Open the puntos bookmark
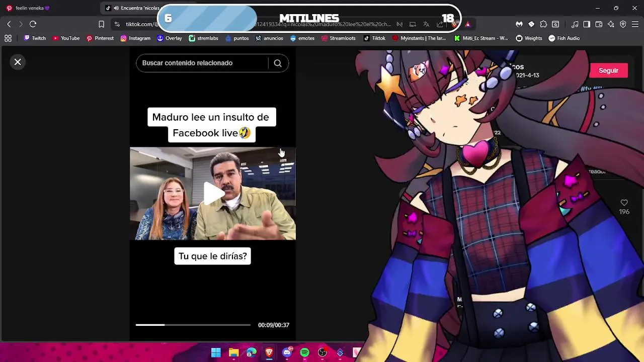This screenshot has height=362, width=644. pyautogui.click(x=237, y=38)
